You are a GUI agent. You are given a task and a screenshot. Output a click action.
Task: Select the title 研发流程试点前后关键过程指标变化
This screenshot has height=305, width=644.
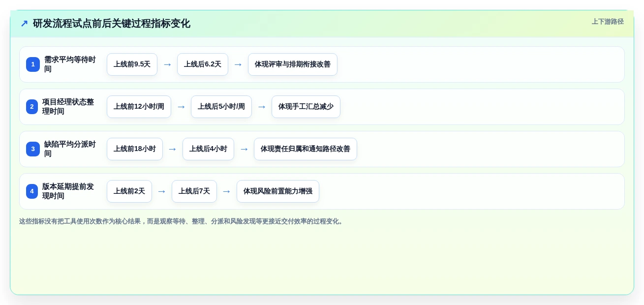click(111, 24)
